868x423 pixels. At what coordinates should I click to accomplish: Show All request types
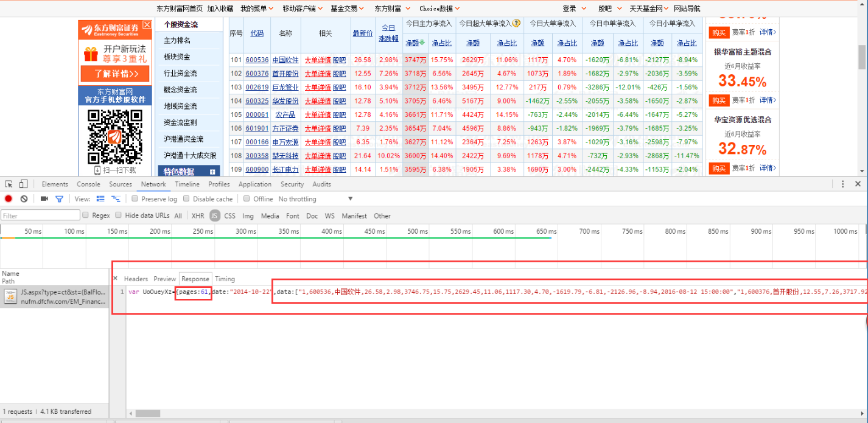[x=178, y=215]
